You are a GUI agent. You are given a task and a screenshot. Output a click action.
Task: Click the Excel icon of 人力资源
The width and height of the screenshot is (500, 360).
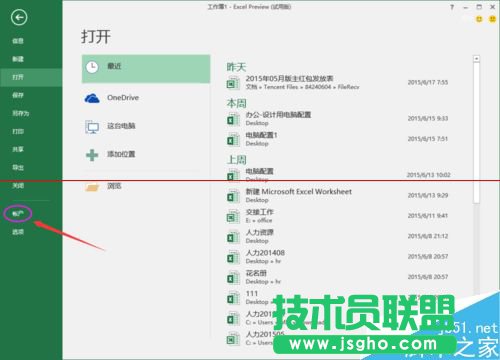pos(233,237)
